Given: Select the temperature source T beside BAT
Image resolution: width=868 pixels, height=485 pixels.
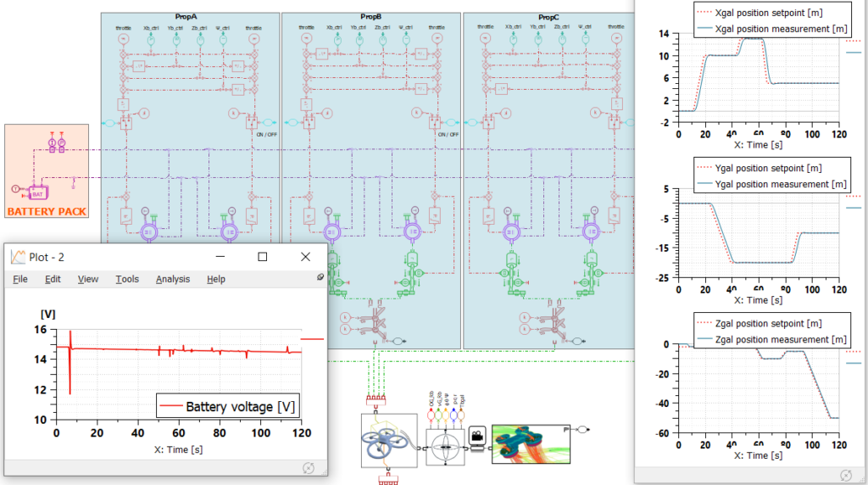Looking at the screenshot, I should 15,189.
